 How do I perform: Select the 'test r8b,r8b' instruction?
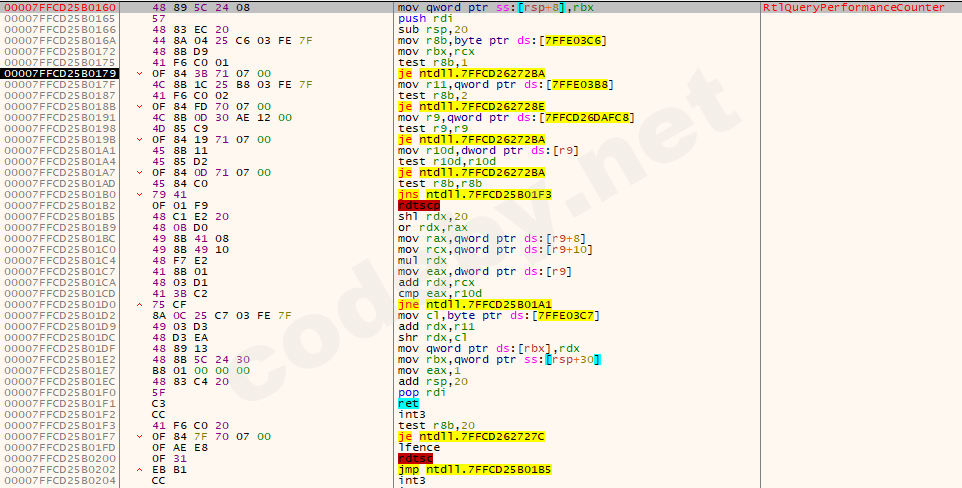[440, 184]
